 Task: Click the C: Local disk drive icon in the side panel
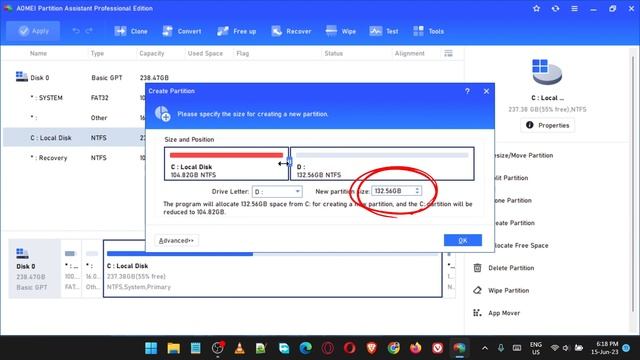[x=547, y=72]
